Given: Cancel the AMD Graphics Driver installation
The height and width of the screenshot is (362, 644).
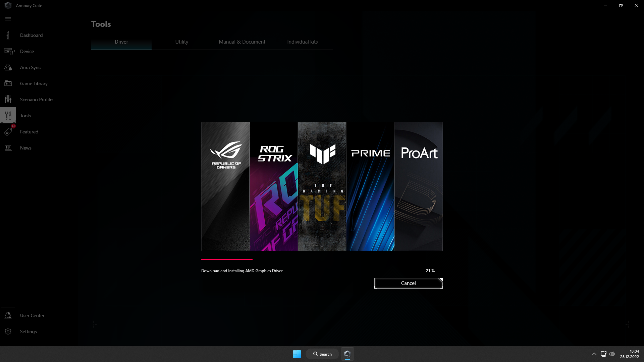Looking at the screenshot, I should point(408,283).
